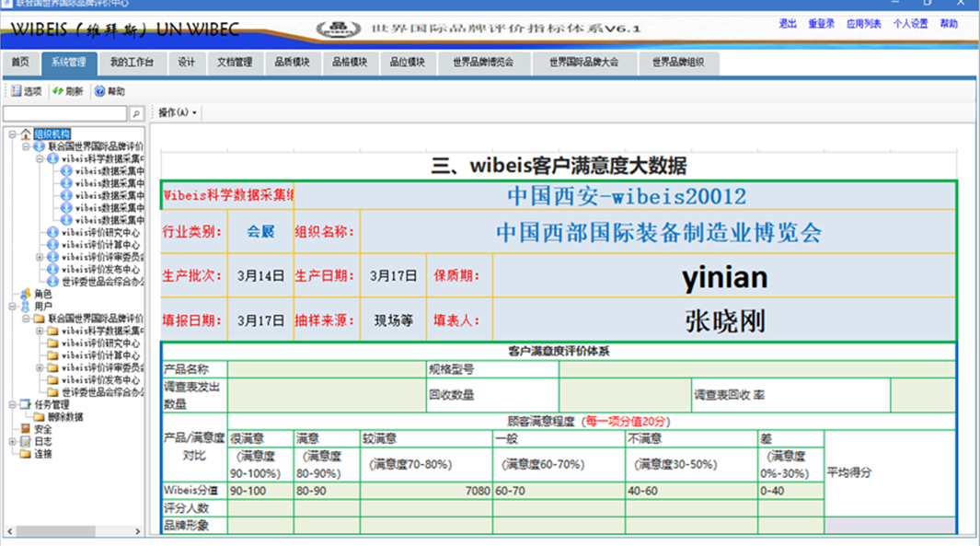This screenshot has height=546, width=980.
Task: Click the 任务管理 task icon
Action: click(26, 404)
